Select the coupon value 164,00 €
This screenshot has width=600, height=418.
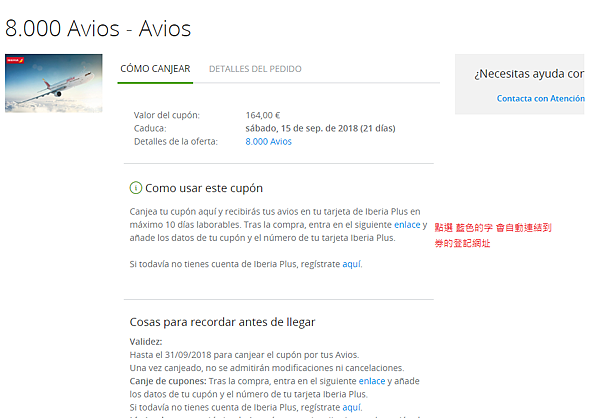pos(263,115)
